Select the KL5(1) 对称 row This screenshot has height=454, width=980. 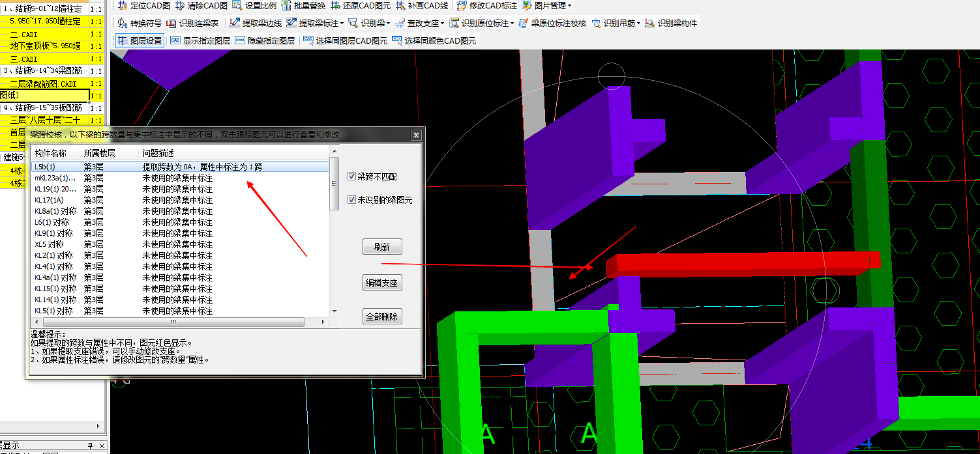pos(181,311)
